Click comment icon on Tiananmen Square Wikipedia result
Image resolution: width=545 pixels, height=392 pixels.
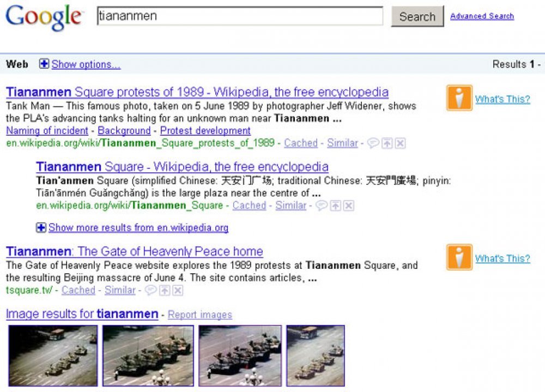[322, 206]
